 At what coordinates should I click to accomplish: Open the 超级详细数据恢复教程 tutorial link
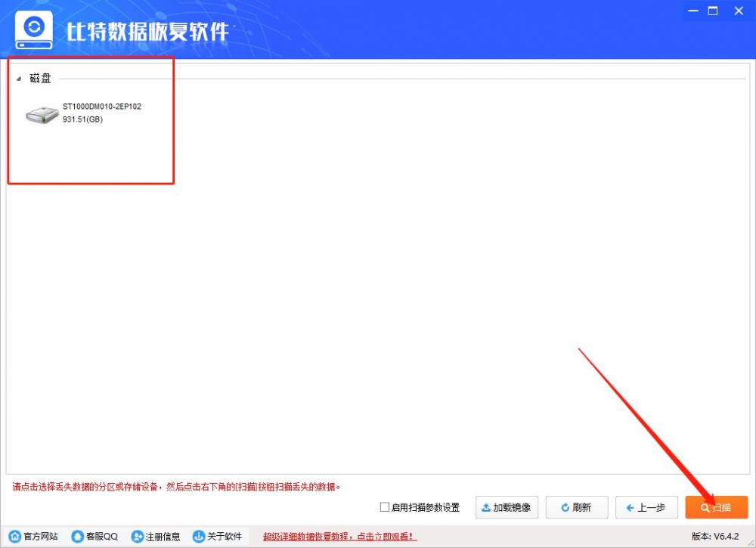point(340,537)
